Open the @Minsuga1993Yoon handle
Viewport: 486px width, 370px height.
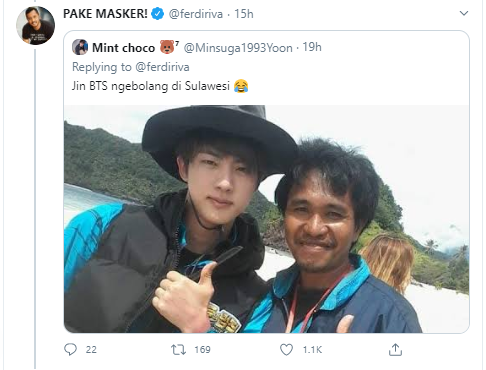point(238,48)
